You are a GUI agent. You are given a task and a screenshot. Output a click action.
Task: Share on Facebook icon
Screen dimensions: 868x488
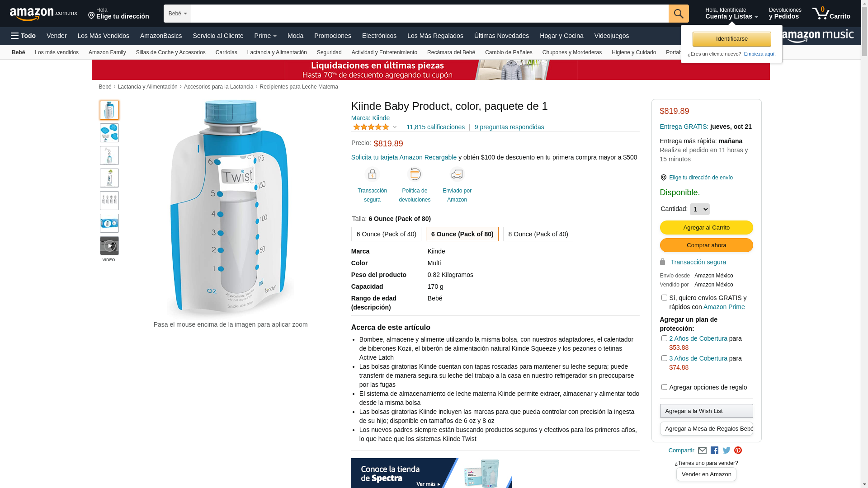point(714,450)
